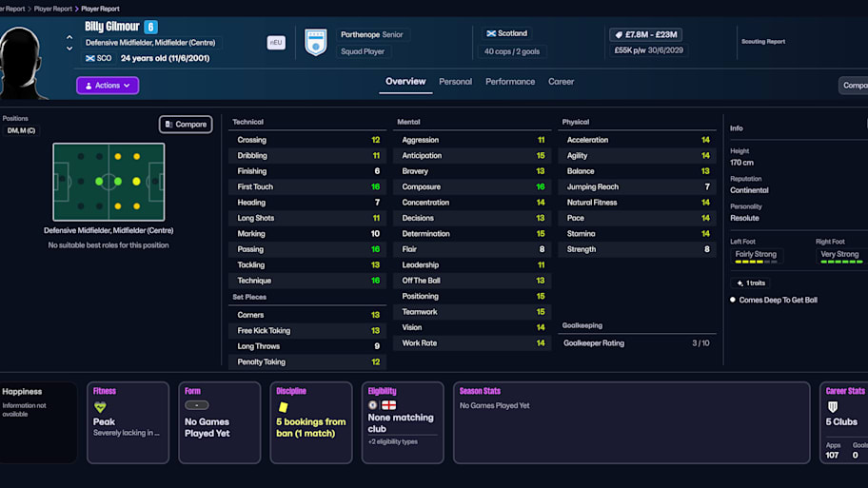
Task: Click the Parthenope club badge icon
Action: pyautogui.click(x=316, y=43)
